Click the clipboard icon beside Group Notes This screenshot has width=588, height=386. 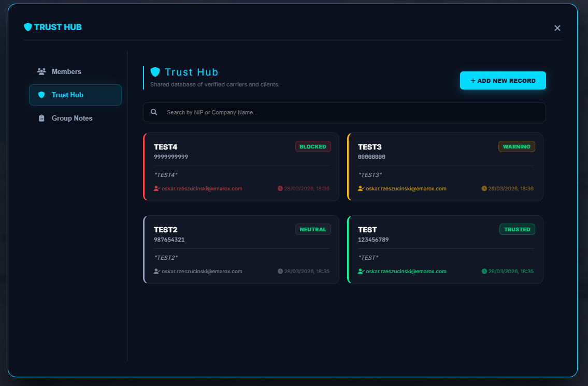pos(41,118)
